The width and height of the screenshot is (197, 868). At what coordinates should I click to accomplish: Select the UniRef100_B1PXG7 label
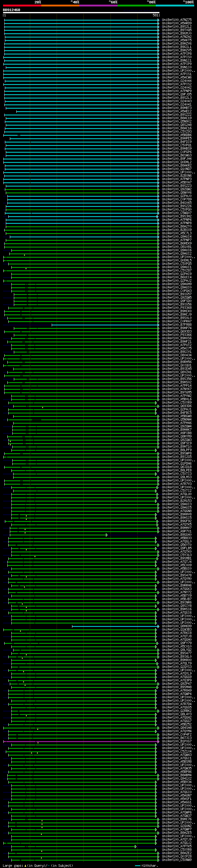177,741
